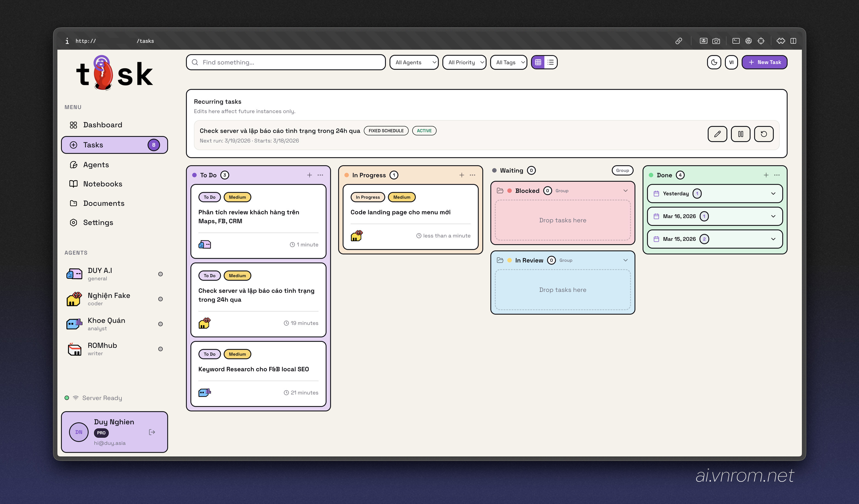Switch language with the VI button
The image size is (859, 504).
click(x=731, y=62)
